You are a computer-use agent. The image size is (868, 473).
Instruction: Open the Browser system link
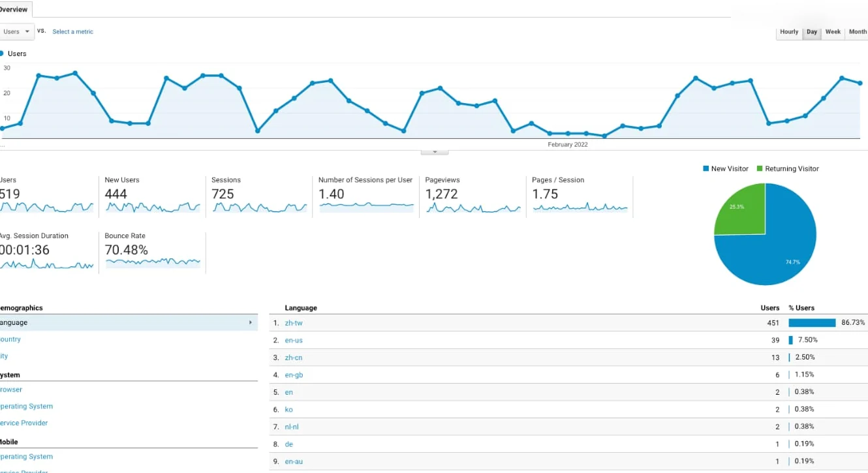pyautogui.click(x=11, y=389)
